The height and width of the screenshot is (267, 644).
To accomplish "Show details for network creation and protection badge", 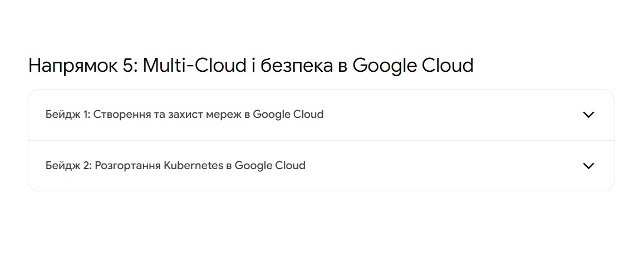I will point(321,115).
